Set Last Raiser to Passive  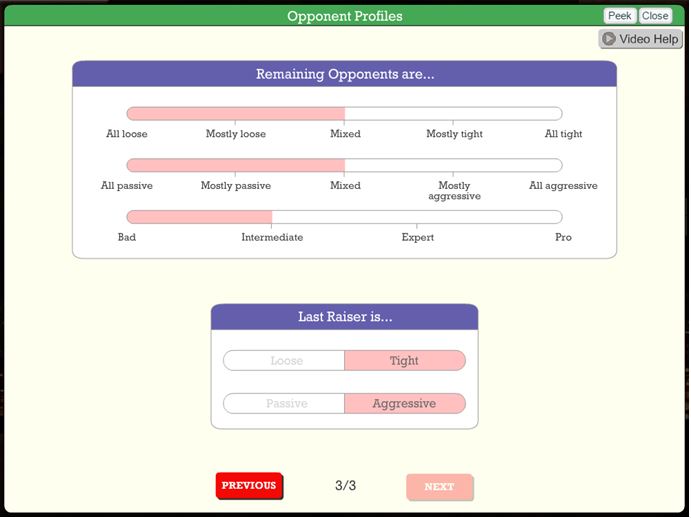284,403
